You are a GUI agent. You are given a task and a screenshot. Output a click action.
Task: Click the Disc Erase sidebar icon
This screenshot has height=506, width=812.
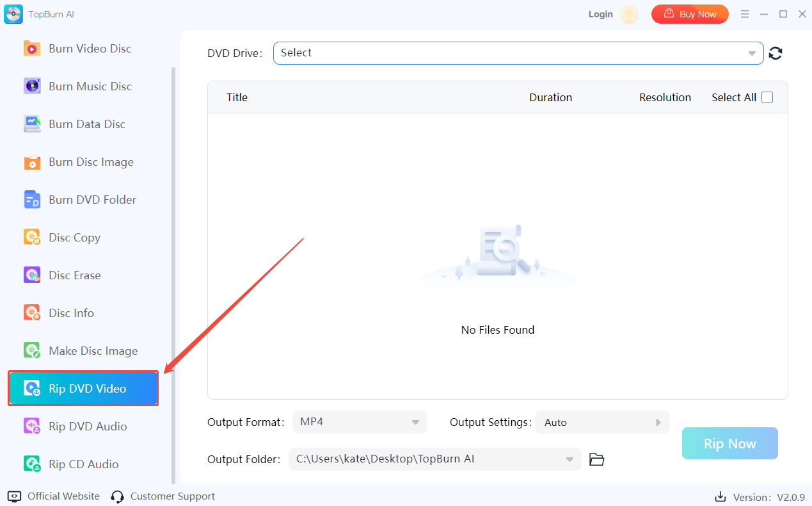pyautogui.click(x=32, y=275)
